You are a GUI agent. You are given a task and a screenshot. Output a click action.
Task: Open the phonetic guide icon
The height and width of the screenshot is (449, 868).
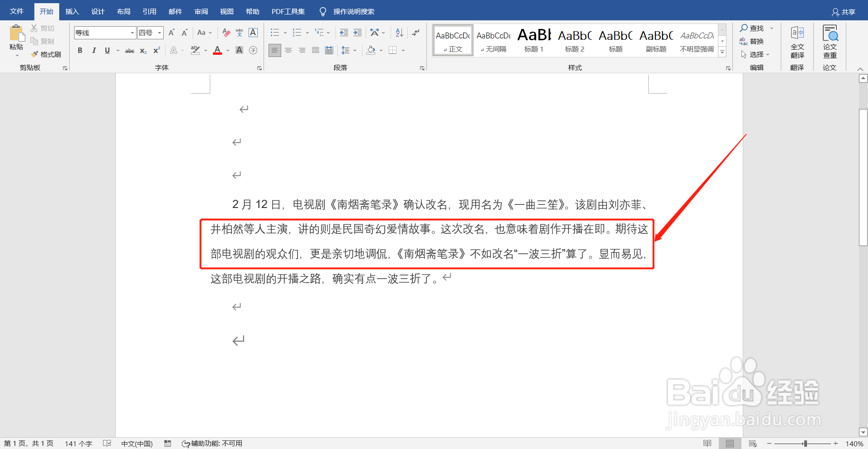click(x=240, y=33)
